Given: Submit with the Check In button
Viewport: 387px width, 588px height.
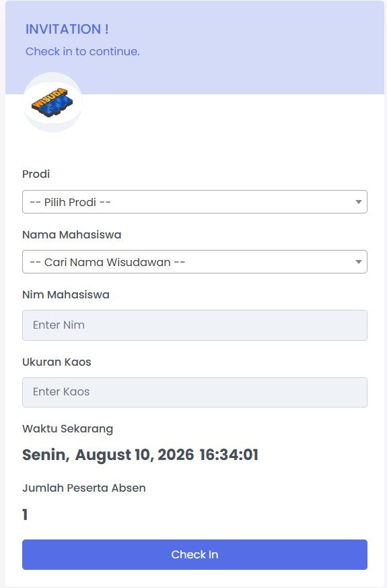Looking at the screenshot, I should [x=195, y=554].
